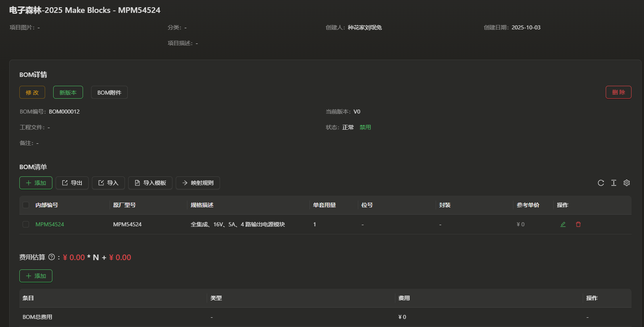Create a 新版本 of the BOM
This screenshot has width=644, height=327.
click(x=68, y=92)
